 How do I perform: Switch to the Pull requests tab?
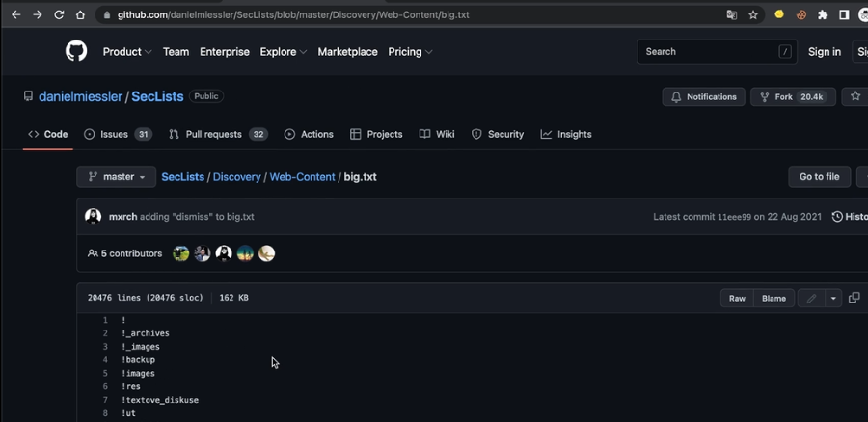pos(218,134)
